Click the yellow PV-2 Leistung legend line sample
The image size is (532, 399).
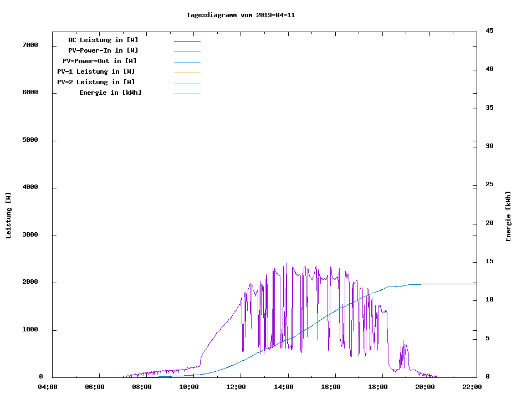pos(187,83)
